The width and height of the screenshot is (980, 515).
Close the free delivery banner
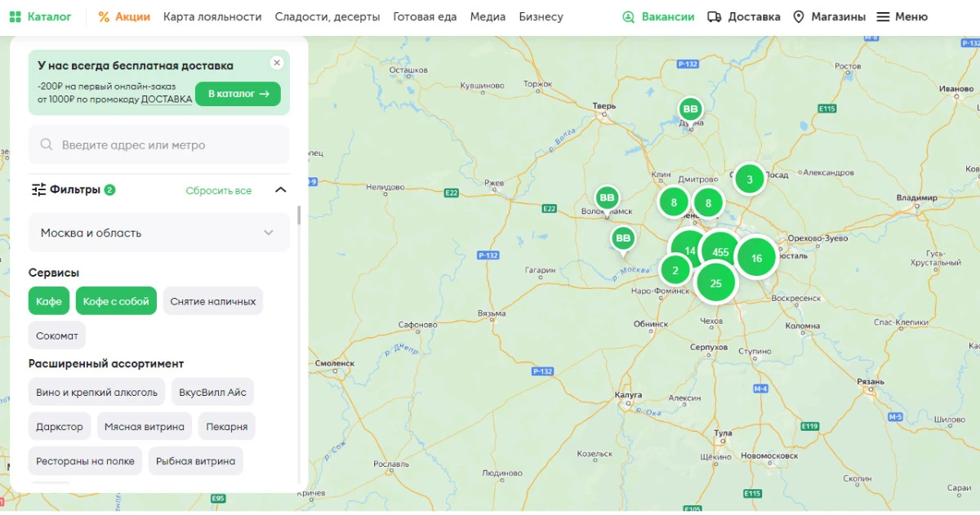tap(277, 63)
